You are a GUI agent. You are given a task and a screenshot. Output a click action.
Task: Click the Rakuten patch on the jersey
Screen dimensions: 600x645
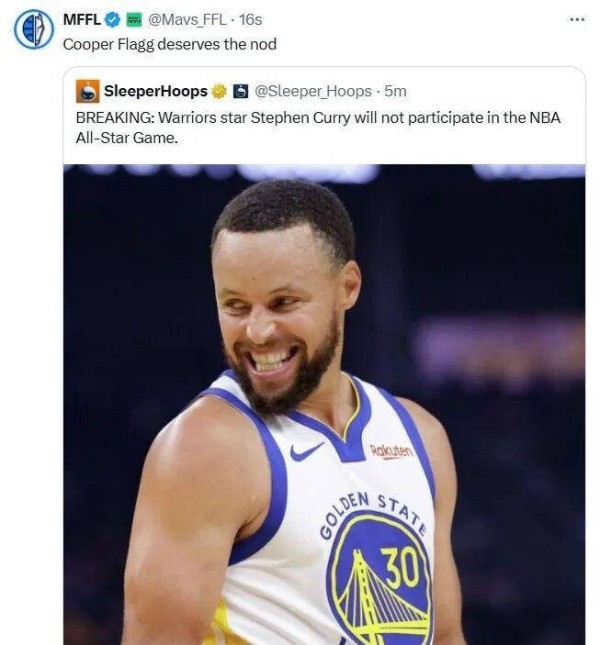(391, 451)
